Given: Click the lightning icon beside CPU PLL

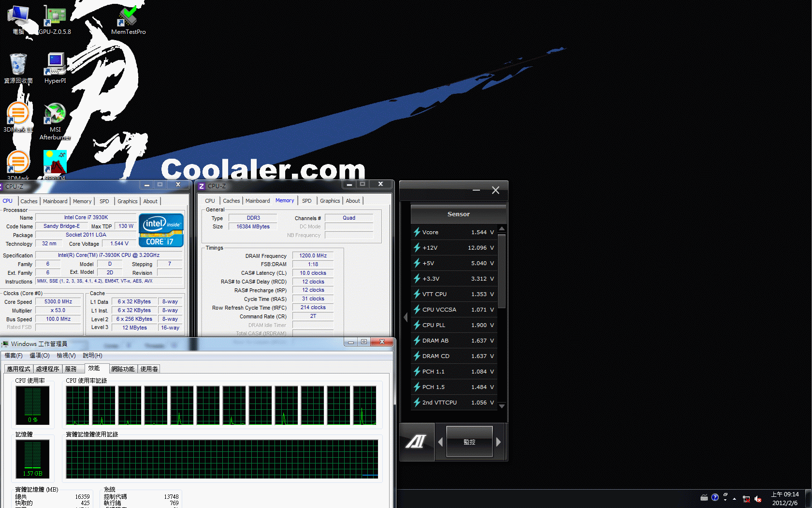Looking at the screenshot, I should pyautogui.click(x=417, y=325).
